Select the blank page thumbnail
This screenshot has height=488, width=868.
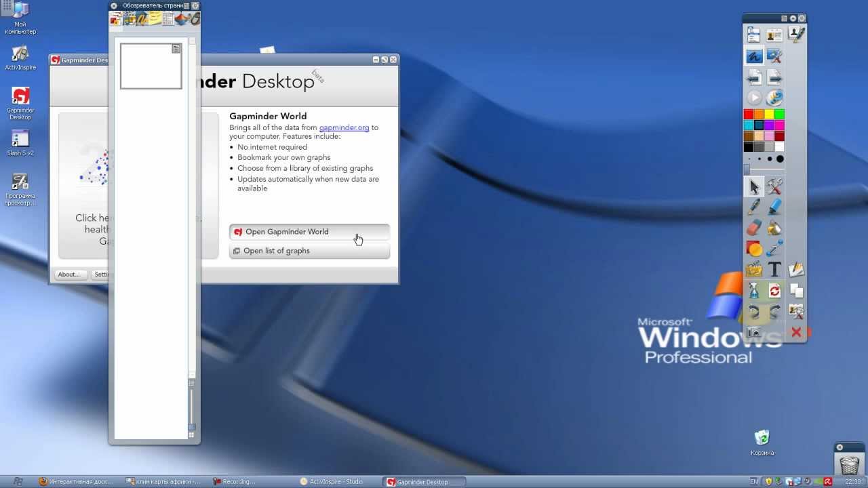tap(151, 66)
